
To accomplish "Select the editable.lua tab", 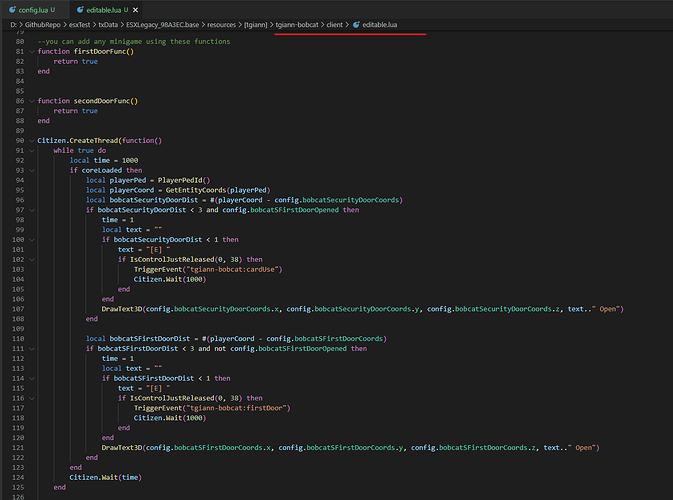I will tap(104, 9).
